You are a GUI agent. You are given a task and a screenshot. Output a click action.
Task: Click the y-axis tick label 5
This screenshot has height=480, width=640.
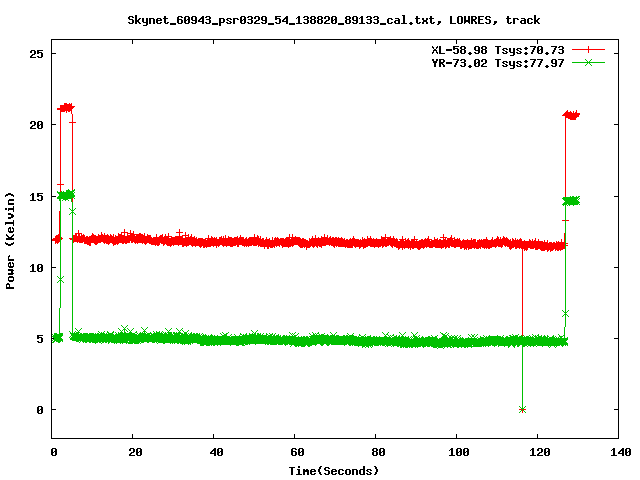tap(40, 339)
